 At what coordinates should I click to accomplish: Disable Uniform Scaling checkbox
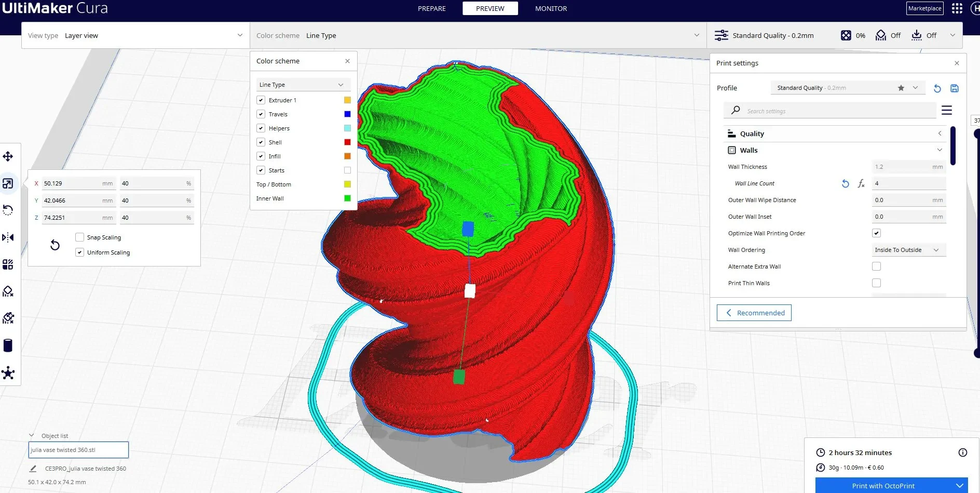pos(79,252)
